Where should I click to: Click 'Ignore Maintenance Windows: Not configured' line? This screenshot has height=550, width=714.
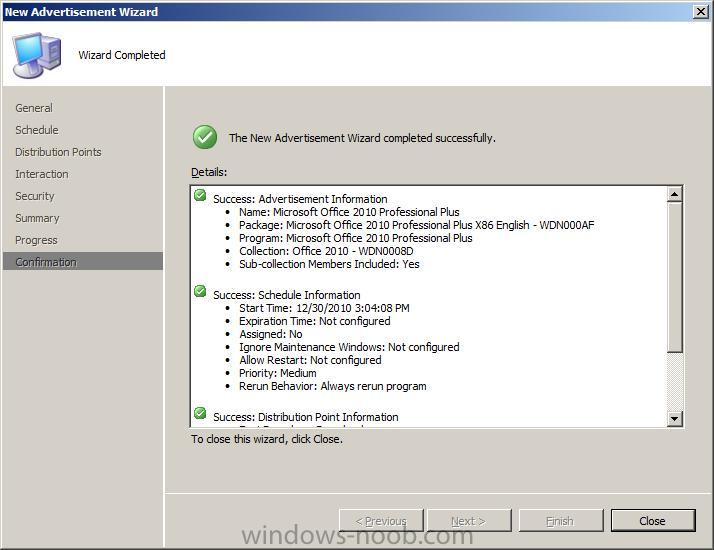pyautogui.click(x=349, y=347)
